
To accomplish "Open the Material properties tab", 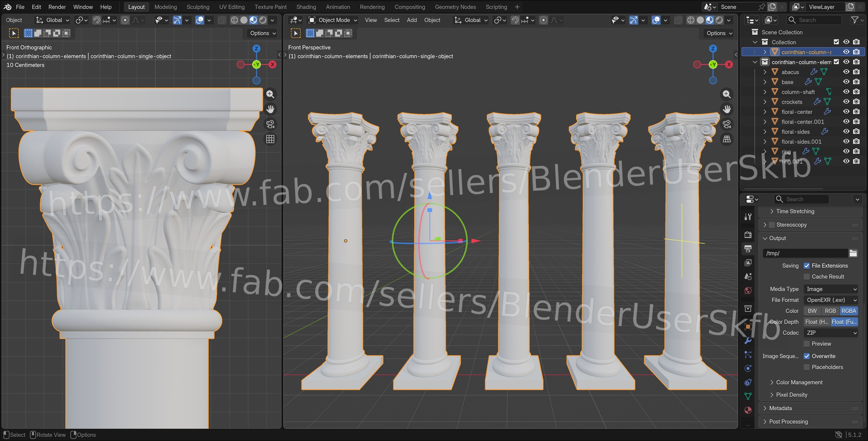I will click(748, 410).
